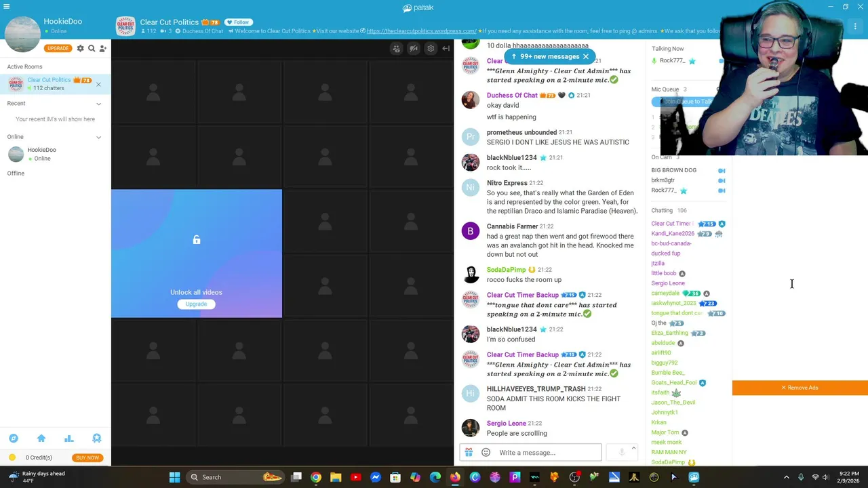View BIG BROWN DOG's cam
Image resolution: width=868 pixels, height=488 pixels.
point(722,171)
